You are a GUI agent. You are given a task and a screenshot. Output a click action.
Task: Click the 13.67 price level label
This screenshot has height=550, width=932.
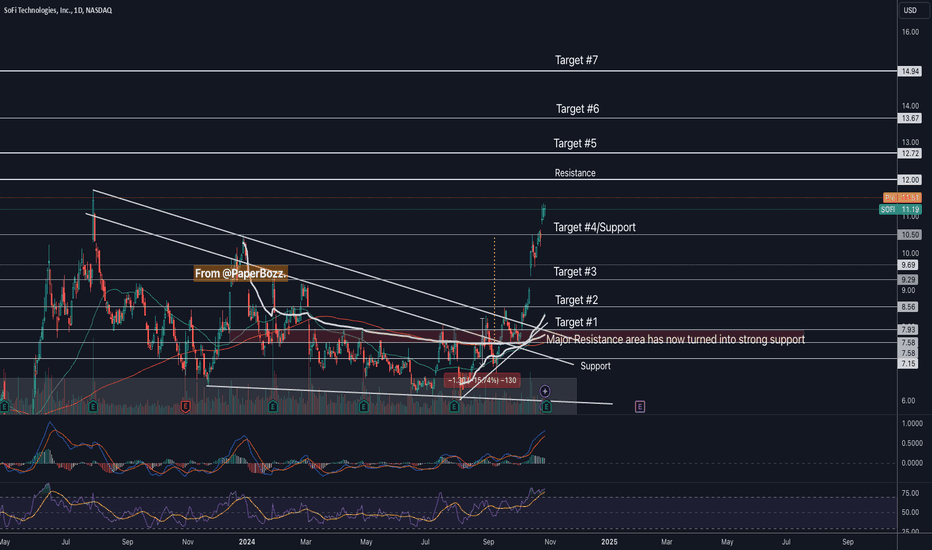tap(909, 118)
